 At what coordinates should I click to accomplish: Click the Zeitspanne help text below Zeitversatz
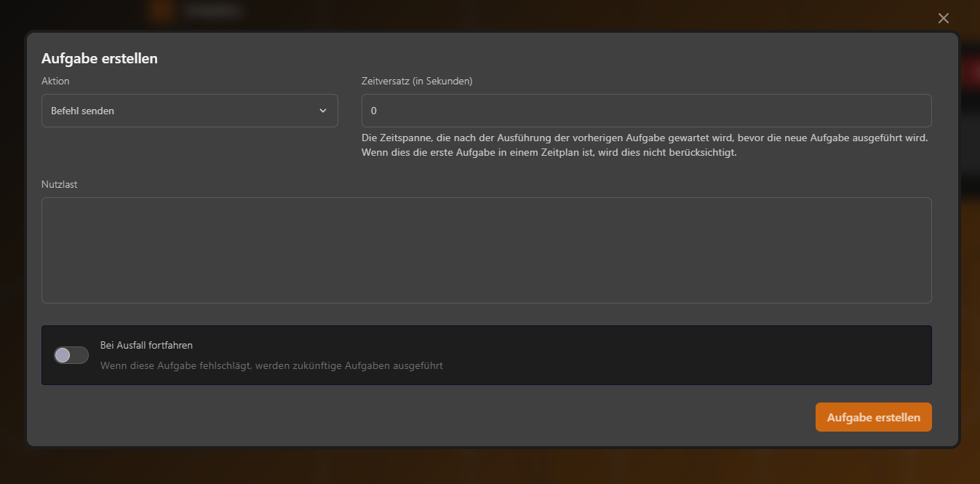pyautogui.click(x=645, y=145)
